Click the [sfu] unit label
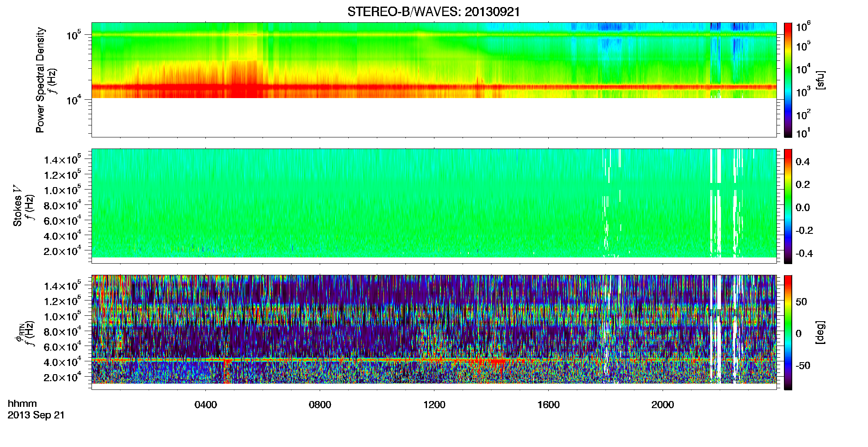This screenshot has height=447, width=868. click(x=820, y=80)
